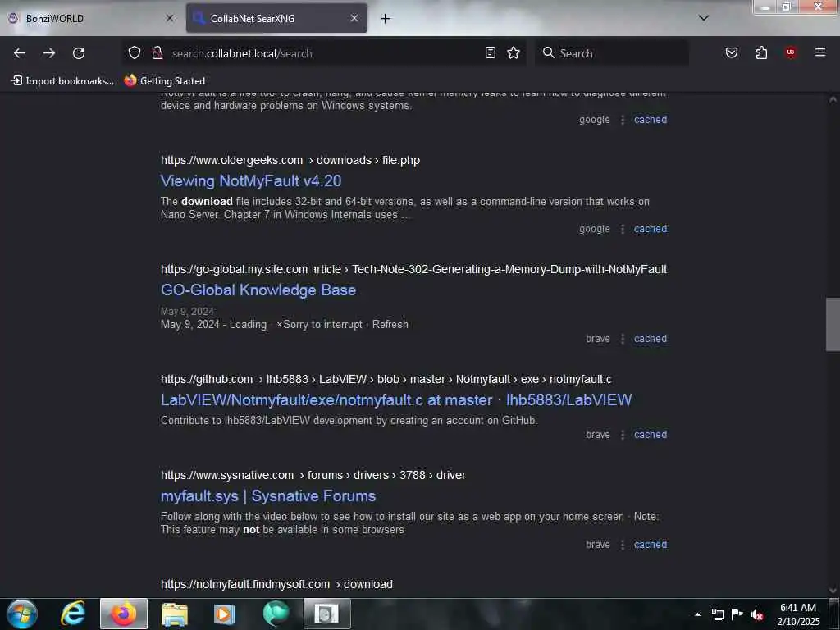Viewport: 840px width, 630px height.
Task: Open the taskbar clock showing 6:41 AM
Action: pyautogui.click(x=798, y=614)
